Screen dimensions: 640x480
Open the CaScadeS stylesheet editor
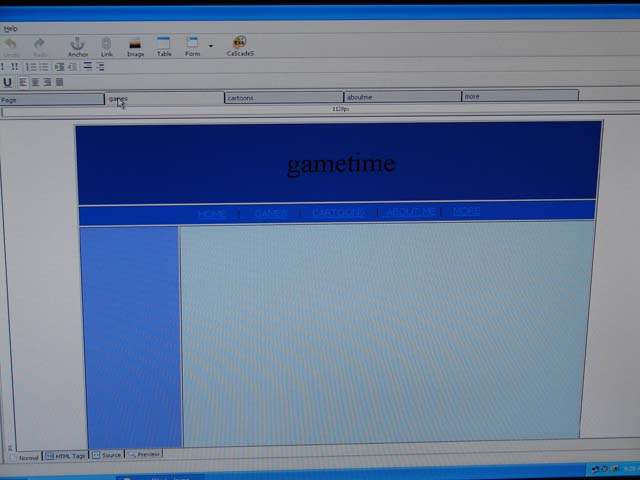(x=239, y=45)
